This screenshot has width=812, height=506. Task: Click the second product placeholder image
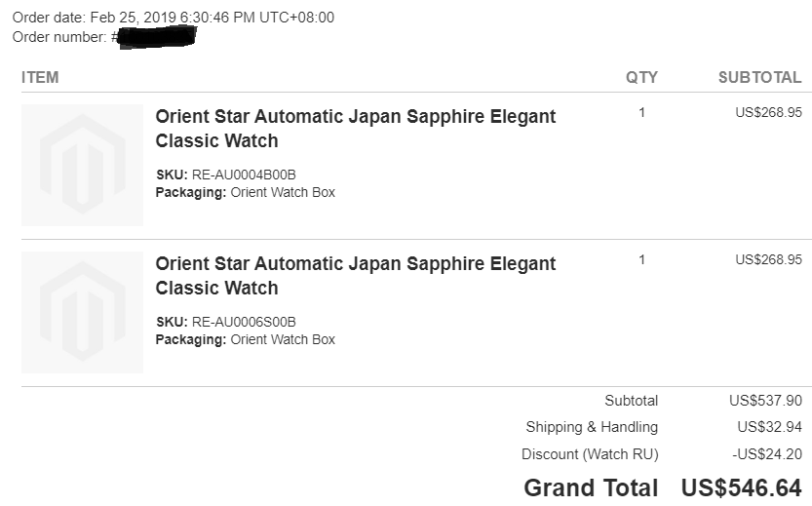point(82,312)
